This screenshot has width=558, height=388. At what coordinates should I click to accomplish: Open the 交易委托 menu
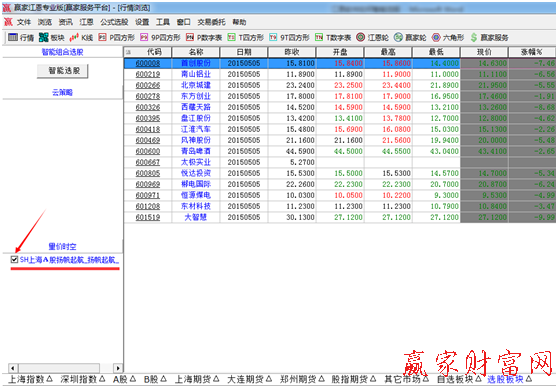tap(211, 22)
